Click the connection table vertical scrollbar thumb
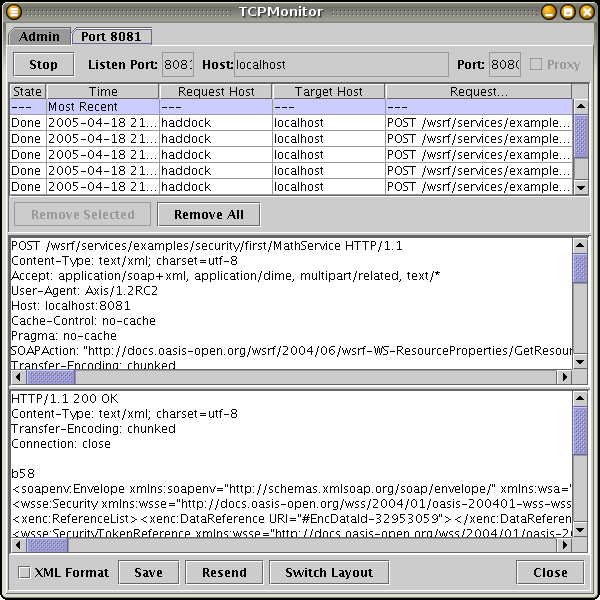 [581, 136]
